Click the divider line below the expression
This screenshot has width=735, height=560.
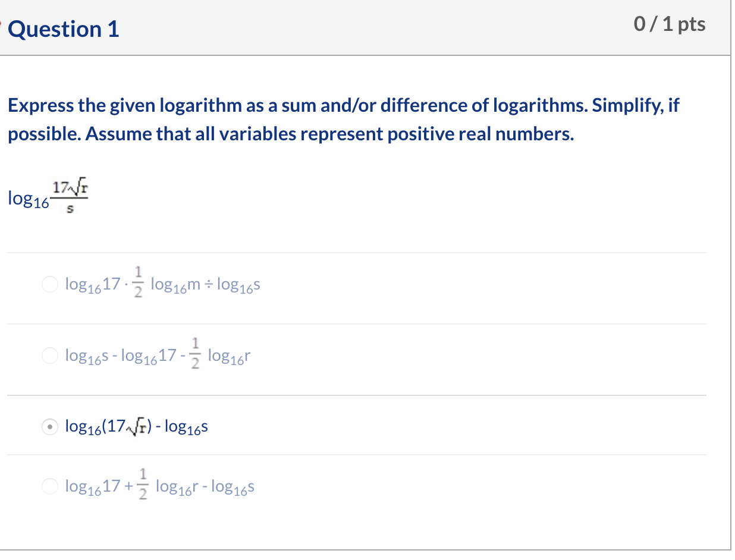[357, 253]
